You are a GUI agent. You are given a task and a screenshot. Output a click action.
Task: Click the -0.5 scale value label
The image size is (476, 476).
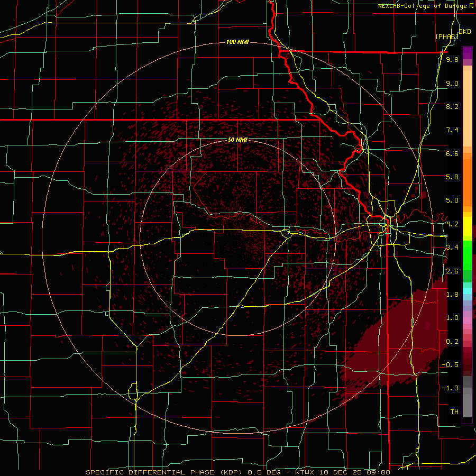450,364
